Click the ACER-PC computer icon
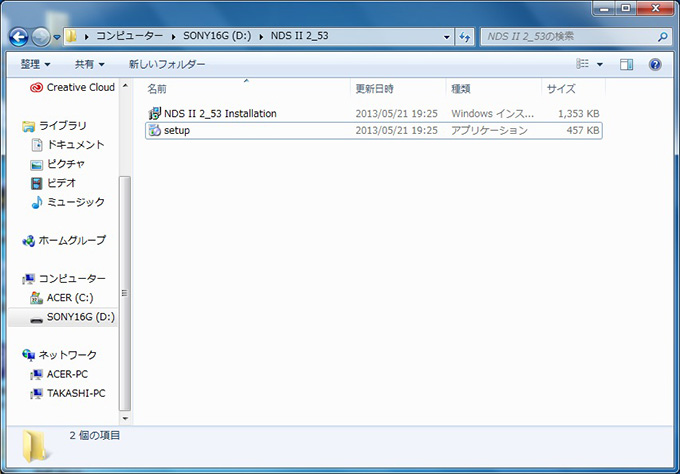This screenshot has width=680, height=474. coord(36,374)
